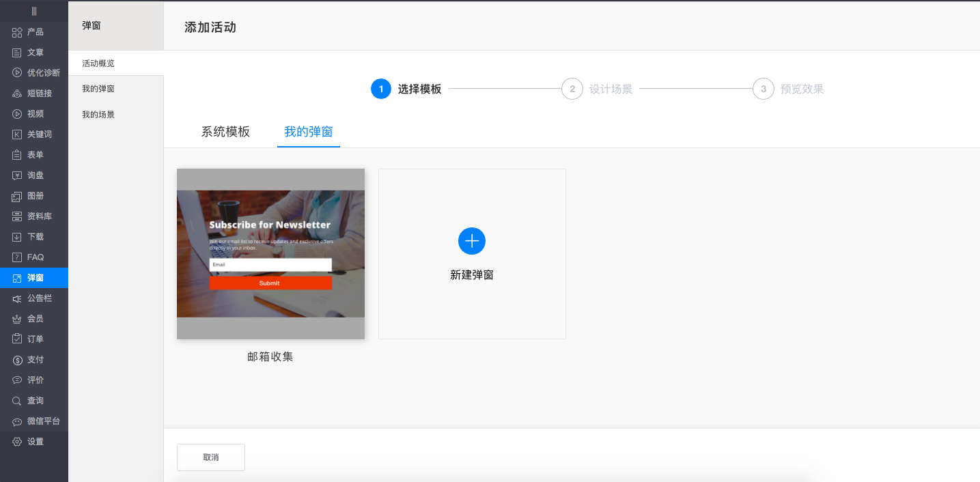The width and height of the screenshot is (980, 482).
Task: Open the 表单 section
Action: coord(34,154)
